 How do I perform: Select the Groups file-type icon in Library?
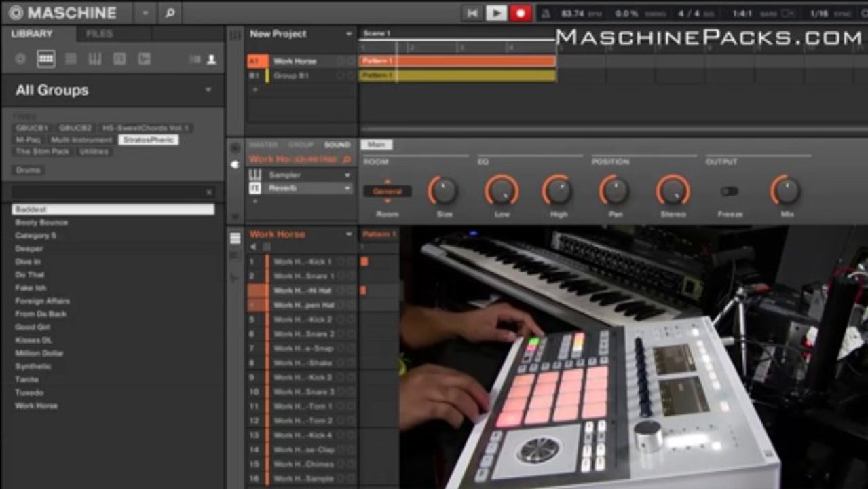click(x=45, y=59)
